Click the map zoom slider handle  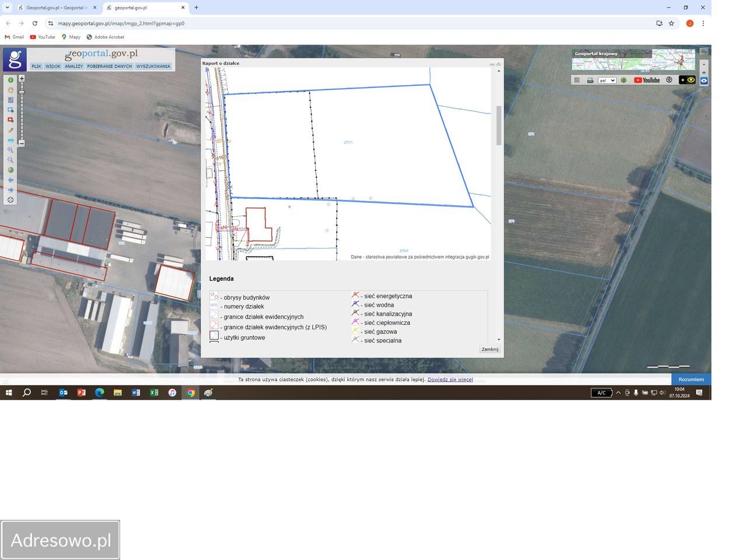(22, 92)
